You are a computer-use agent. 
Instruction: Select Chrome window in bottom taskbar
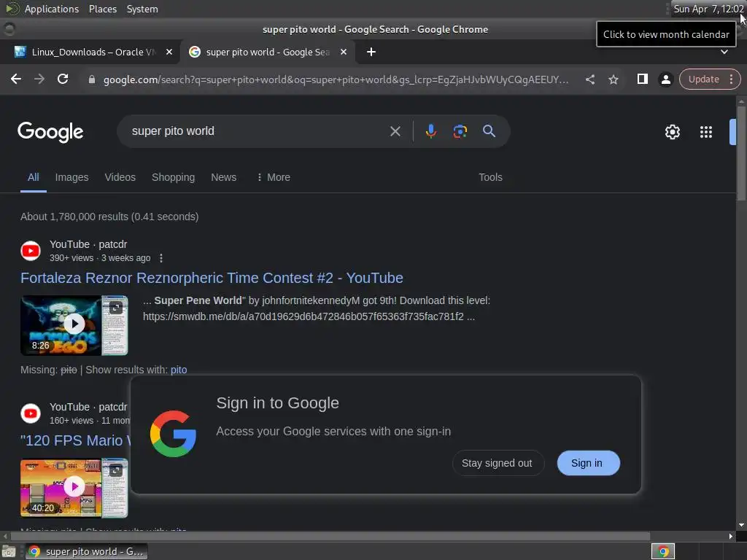coord(86,551)
